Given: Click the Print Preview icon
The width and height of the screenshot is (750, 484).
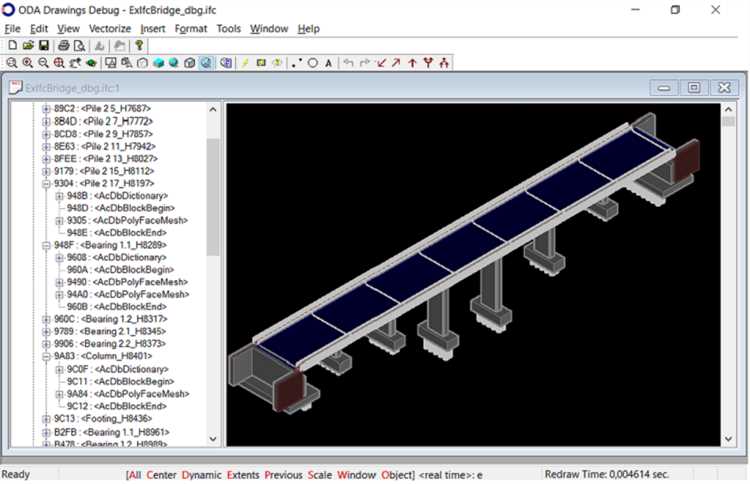Looking at the screenshot, I should (x=79, y=45).
